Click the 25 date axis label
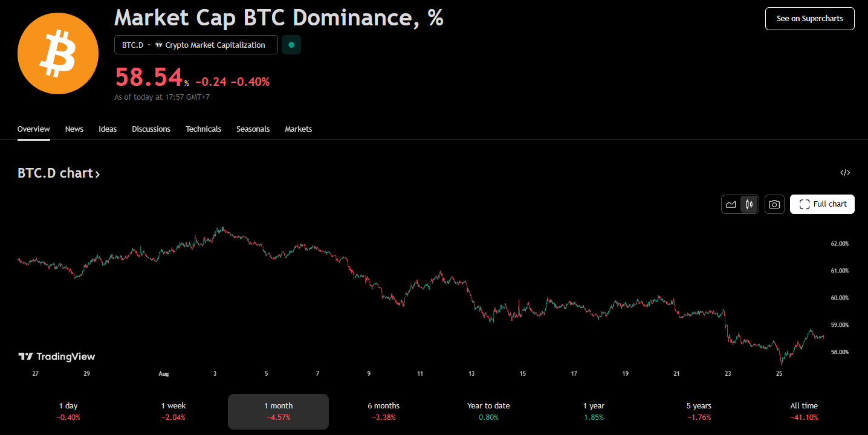Image resolution: width=868 pixels, height=435 pixels. 779,374
